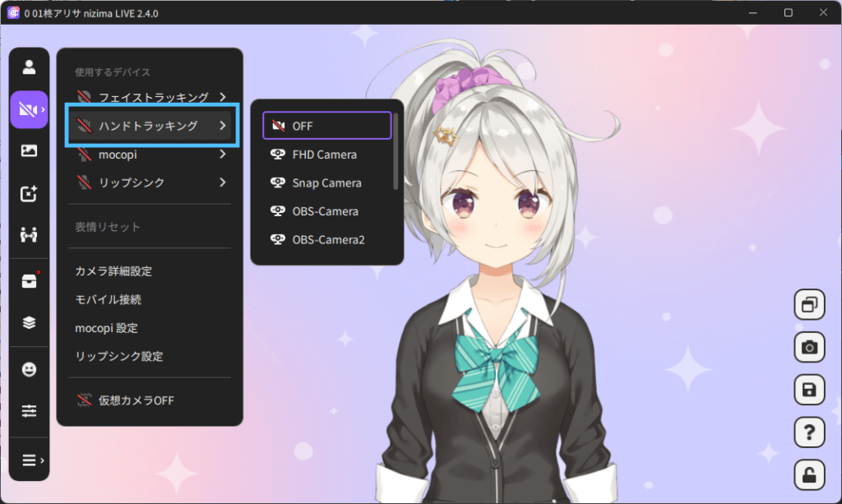Viewport: 842px width, 504px height.
Task: Choose OBS-Camera from device list
Action: coord(325,211)
